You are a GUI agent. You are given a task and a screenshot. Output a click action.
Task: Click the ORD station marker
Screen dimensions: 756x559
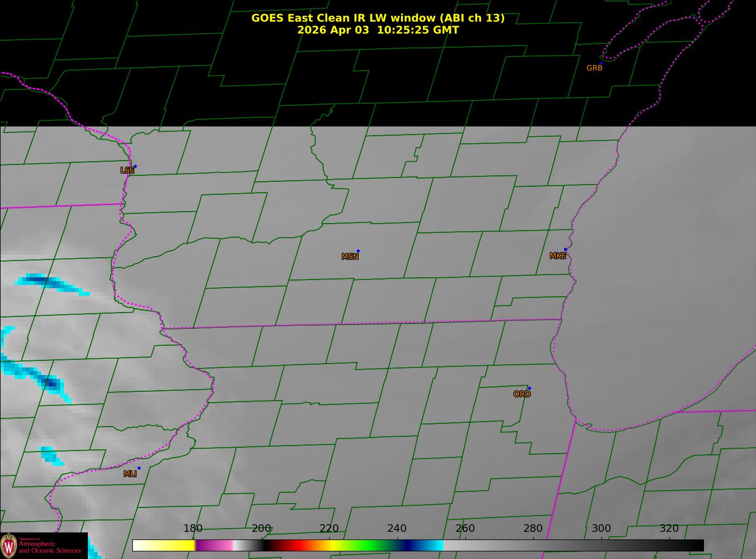click(x=529, y=389)
